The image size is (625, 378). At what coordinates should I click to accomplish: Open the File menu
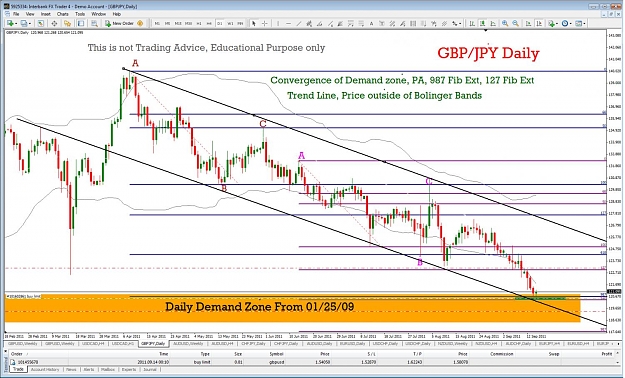[16, 14]
